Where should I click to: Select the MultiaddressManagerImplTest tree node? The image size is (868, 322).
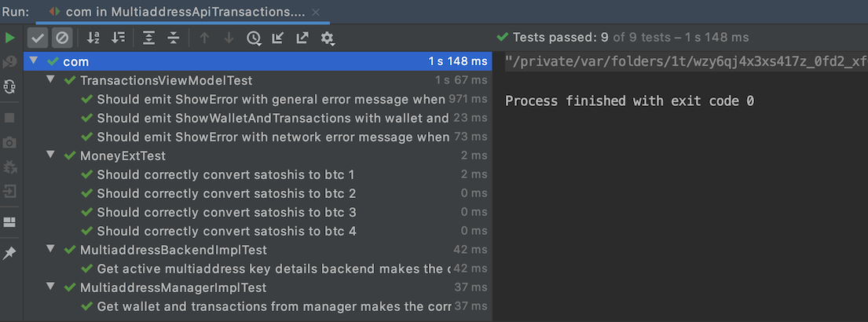(173, 287)
